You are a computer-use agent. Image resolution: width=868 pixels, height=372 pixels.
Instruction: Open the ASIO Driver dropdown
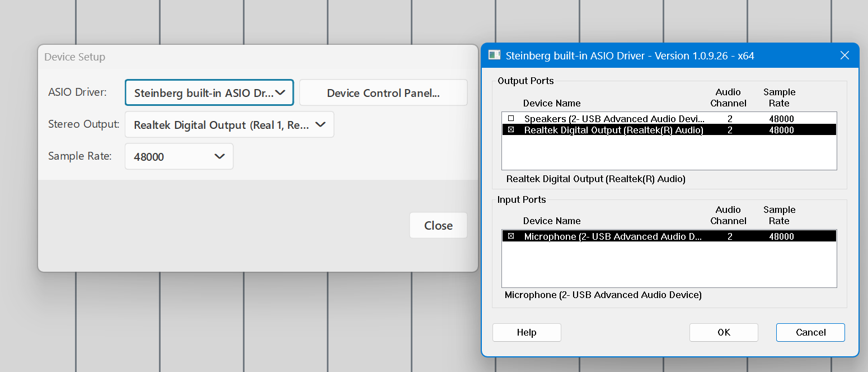pos(209,92)
